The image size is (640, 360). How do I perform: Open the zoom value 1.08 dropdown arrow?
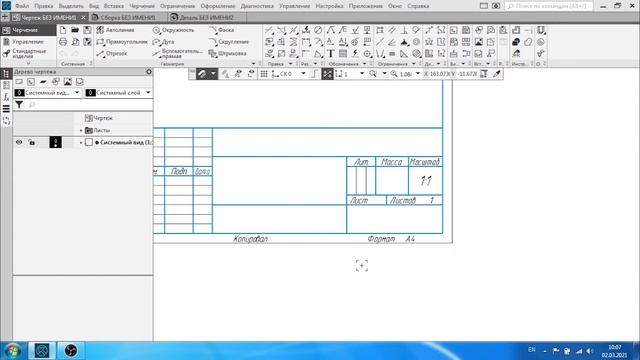coord(418,74)
